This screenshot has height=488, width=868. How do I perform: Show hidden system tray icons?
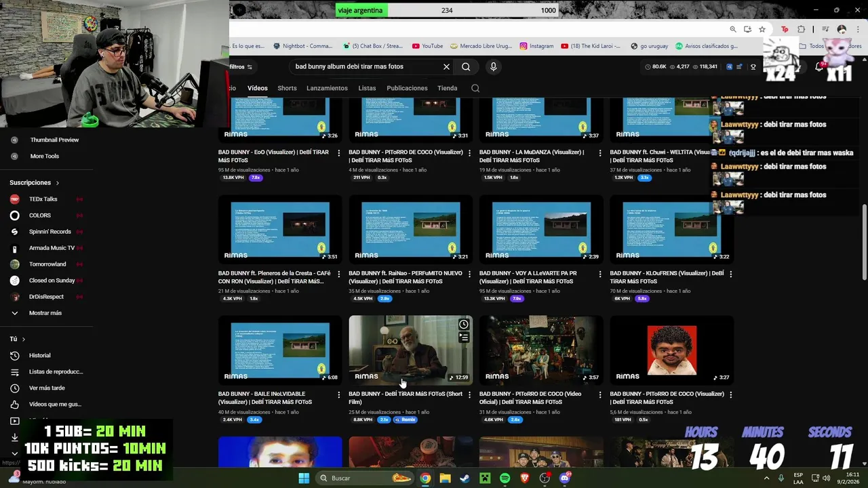pyautogui.click(x=767, y=478)
